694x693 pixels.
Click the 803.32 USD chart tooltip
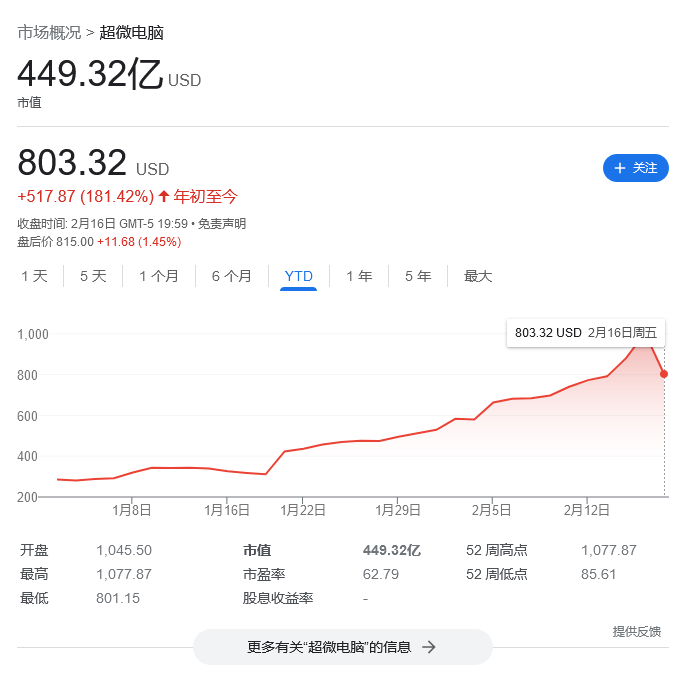point(587,333)
